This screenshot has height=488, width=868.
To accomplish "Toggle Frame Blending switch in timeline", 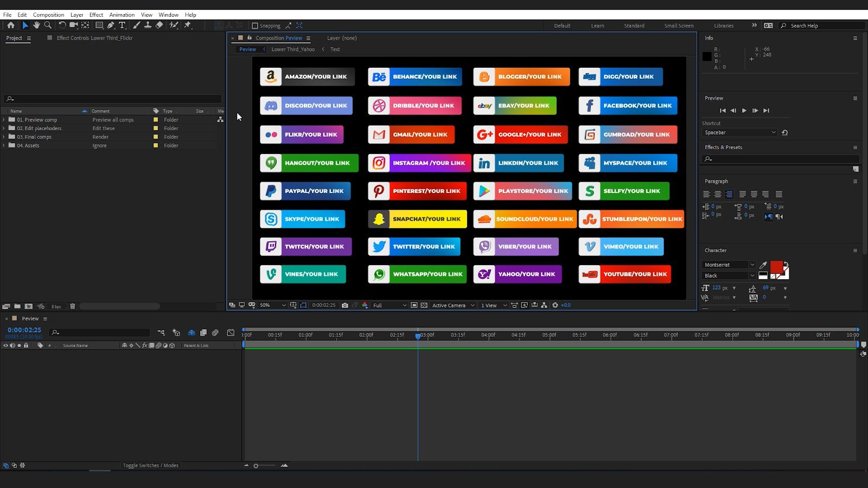I will click(203, 332).
